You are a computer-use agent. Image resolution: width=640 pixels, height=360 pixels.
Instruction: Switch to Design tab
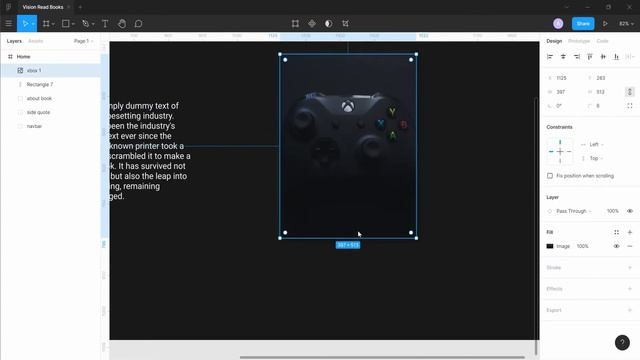[x=554, y=41]
